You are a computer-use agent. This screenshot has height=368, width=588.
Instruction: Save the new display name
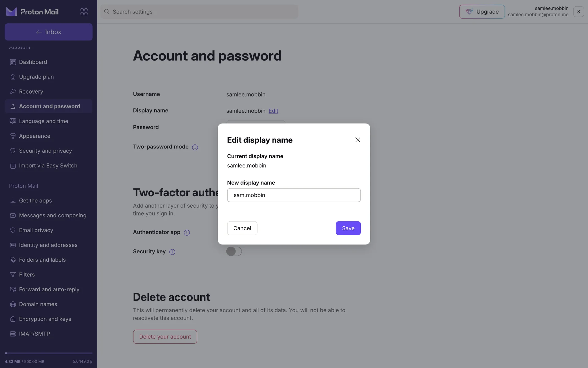tap(348, 228)
